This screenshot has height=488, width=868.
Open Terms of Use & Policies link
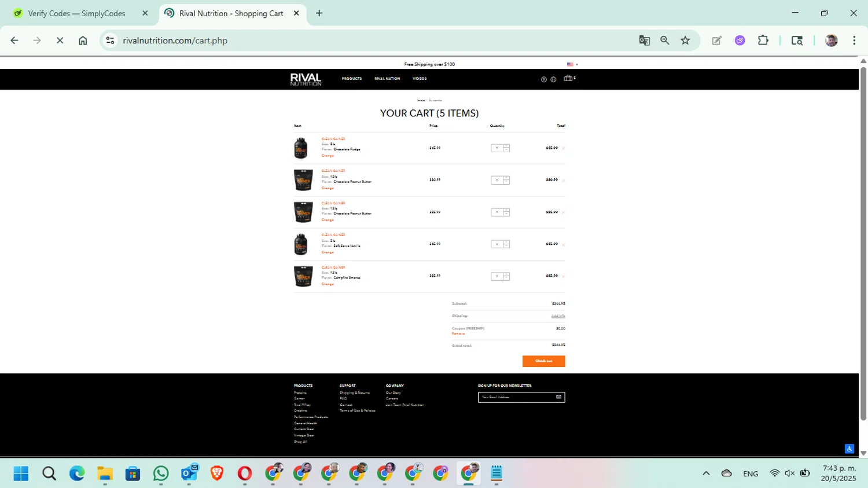[358, 410]
